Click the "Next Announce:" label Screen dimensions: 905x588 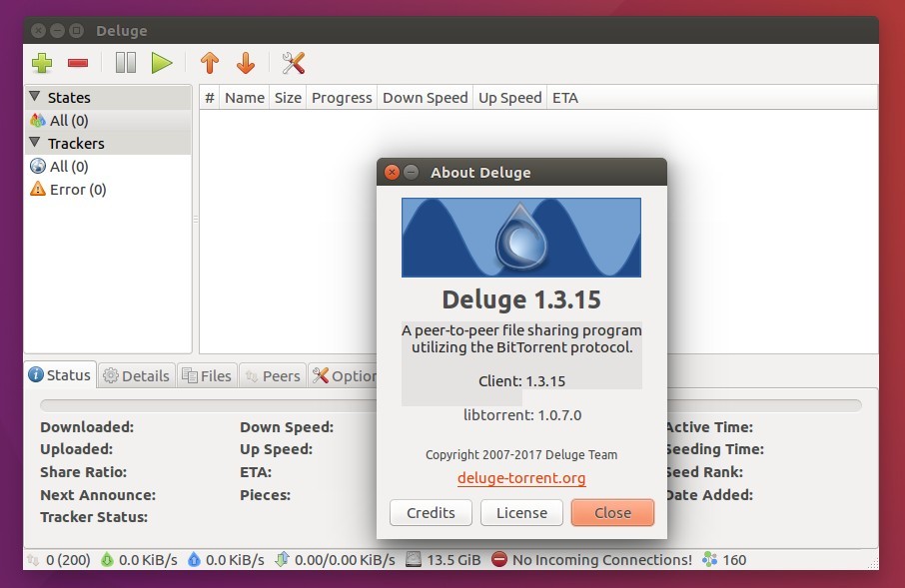98,495
